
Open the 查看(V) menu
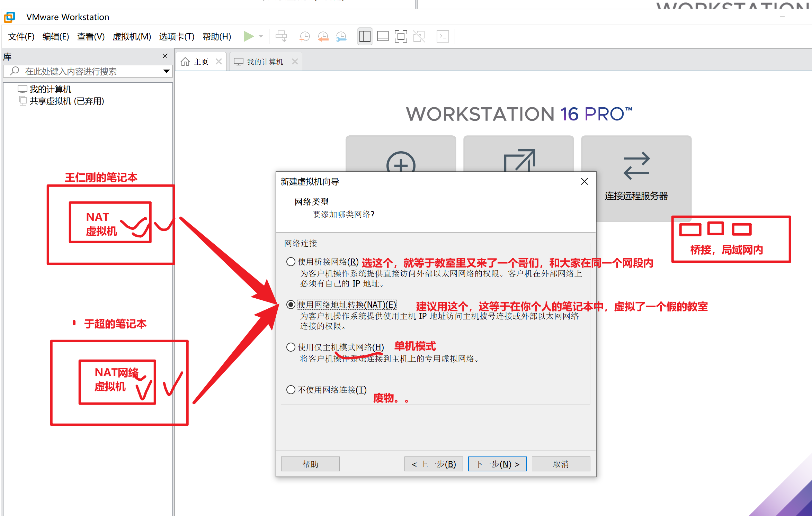pyautogui.click(x=91, y=36)
